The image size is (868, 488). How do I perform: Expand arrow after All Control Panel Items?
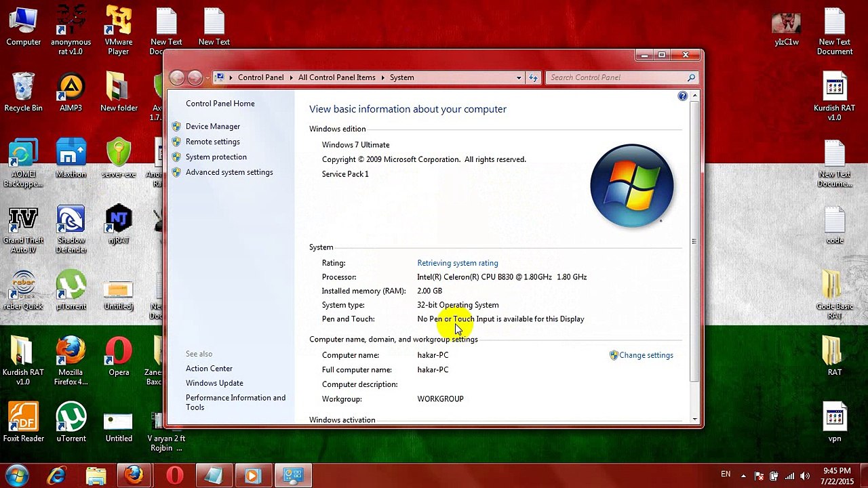[x=382, y=78]
